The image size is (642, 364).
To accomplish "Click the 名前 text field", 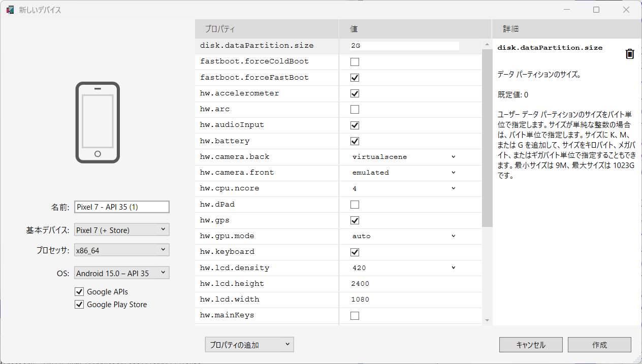I will pos(121,207).
